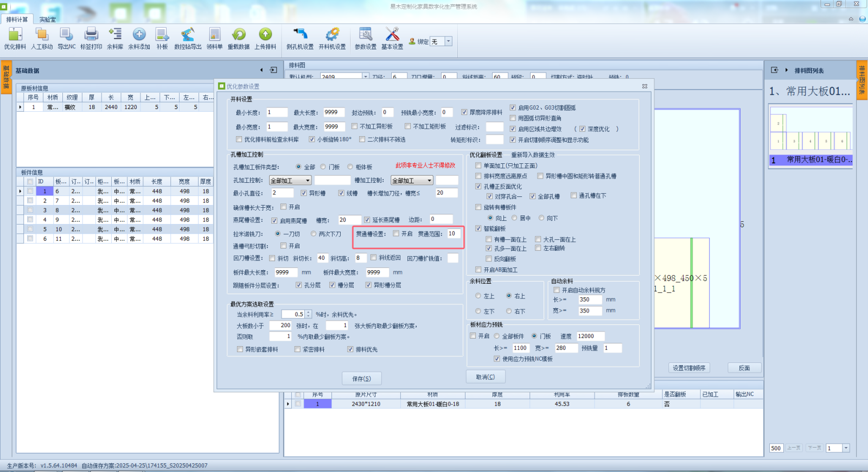Open the 基础数据 vertical side tab

[x=6, y=78]
